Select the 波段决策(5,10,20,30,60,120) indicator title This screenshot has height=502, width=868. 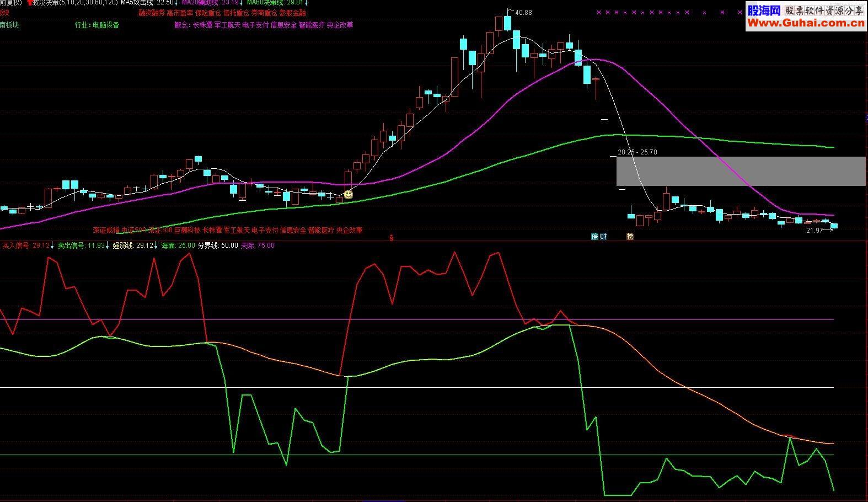75,3
